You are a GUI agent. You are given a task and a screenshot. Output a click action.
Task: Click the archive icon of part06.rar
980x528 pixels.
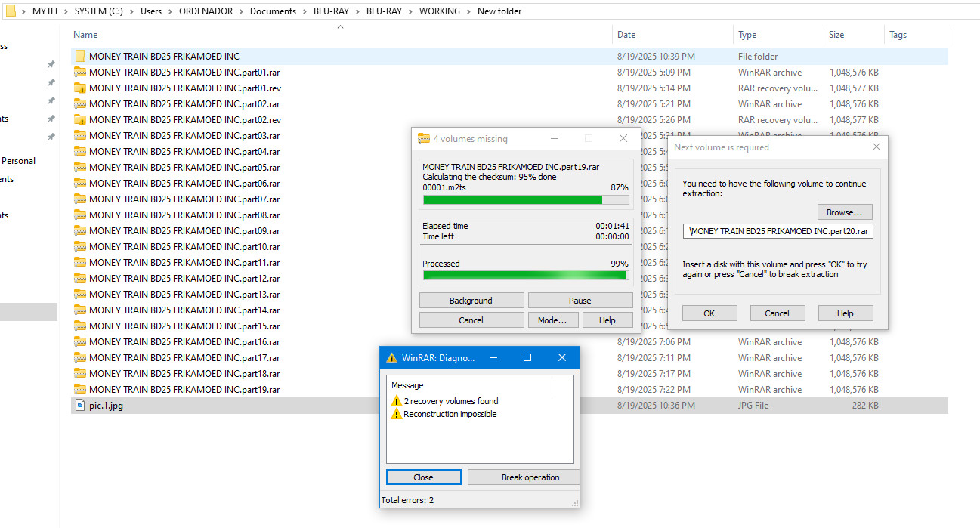pyautogui.click(x=80, y=184)
